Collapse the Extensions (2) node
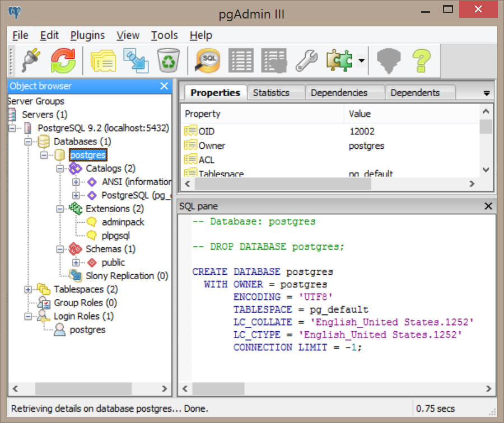Viewport: 504px width, 423px height. (60, 209)
